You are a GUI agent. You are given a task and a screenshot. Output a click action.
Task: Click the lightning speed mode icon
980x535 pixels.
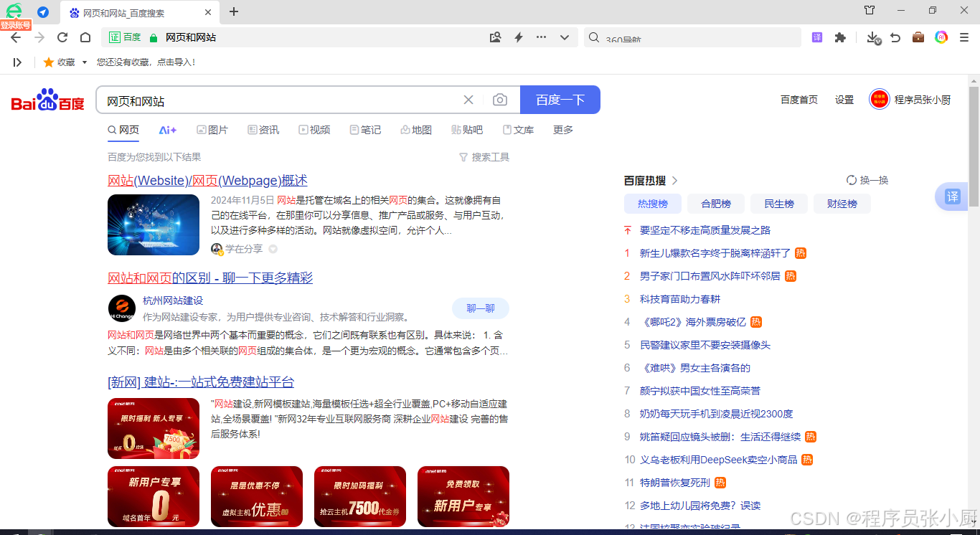point(519,37)
